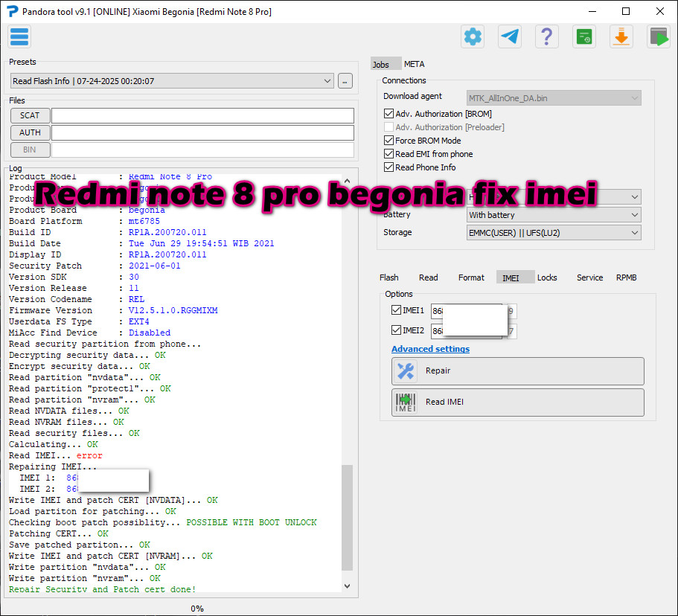678x616 pixels.
Task: Open settings gear icon
Action: click(x=473, y=36)
